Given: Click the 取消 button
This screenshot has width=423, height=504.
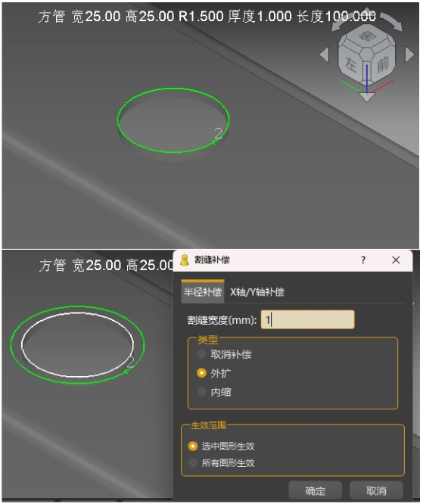Looking at the screenshot, I should (376, 490).
